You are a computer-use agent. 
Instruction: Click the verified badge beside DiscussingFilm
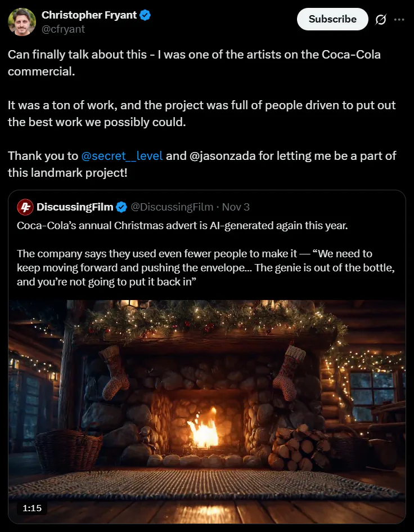coord(121,207)
